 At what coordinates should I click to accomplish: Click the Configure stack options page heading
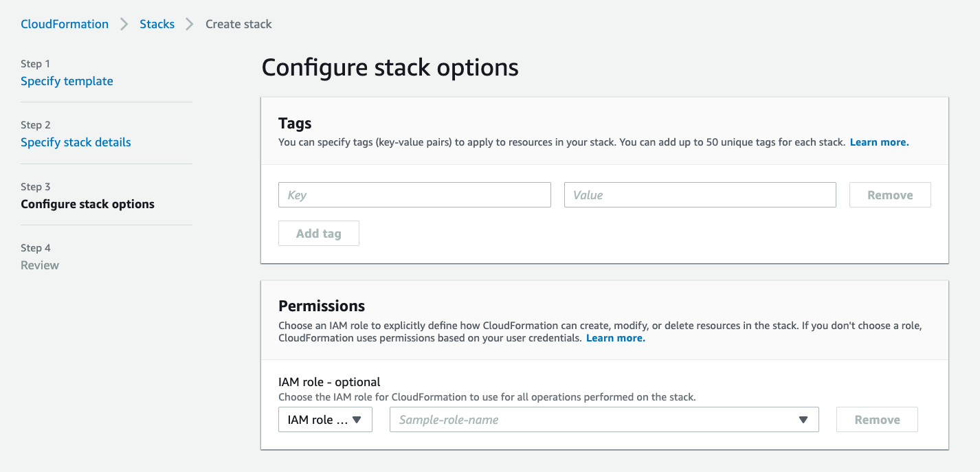[x=390, y=67]
